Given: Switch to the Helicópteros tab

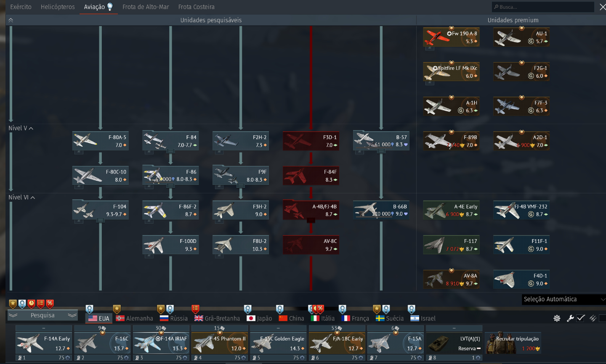Looking at the screenshot, I should pyautogui.click(x=58, y=7).
